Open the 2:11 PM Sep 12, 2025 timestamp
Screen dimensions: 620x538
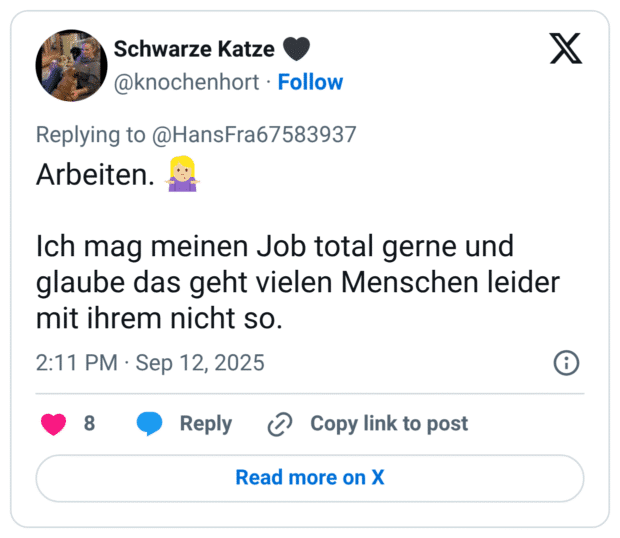(150, 363)
